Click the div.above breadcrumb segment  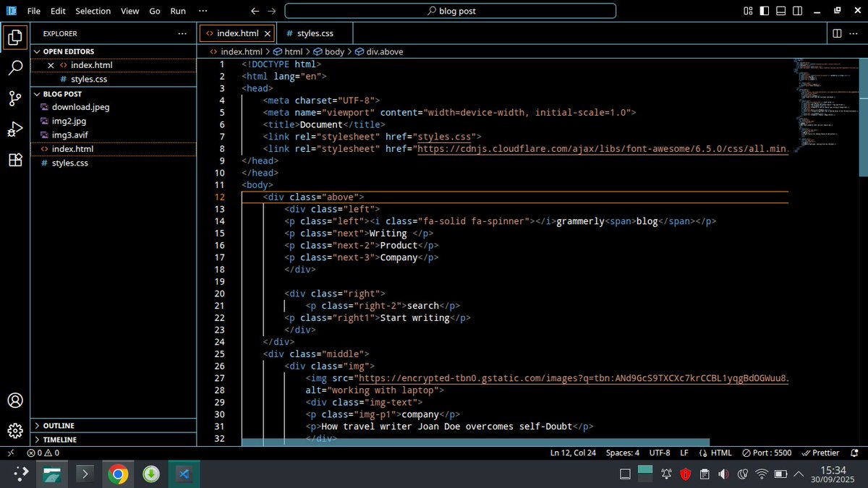click(x=379, y=51)
